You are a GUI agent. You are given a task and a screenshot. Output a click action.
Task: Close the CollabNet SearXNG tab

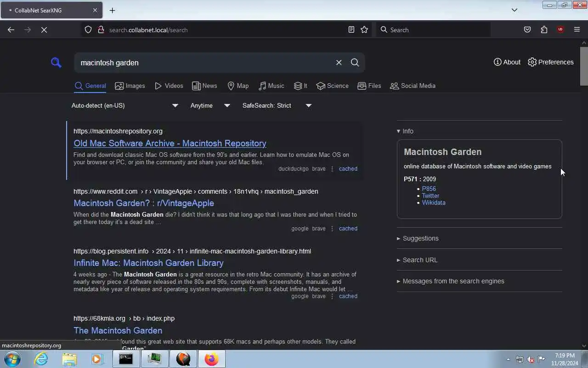(x=95, y=10)
